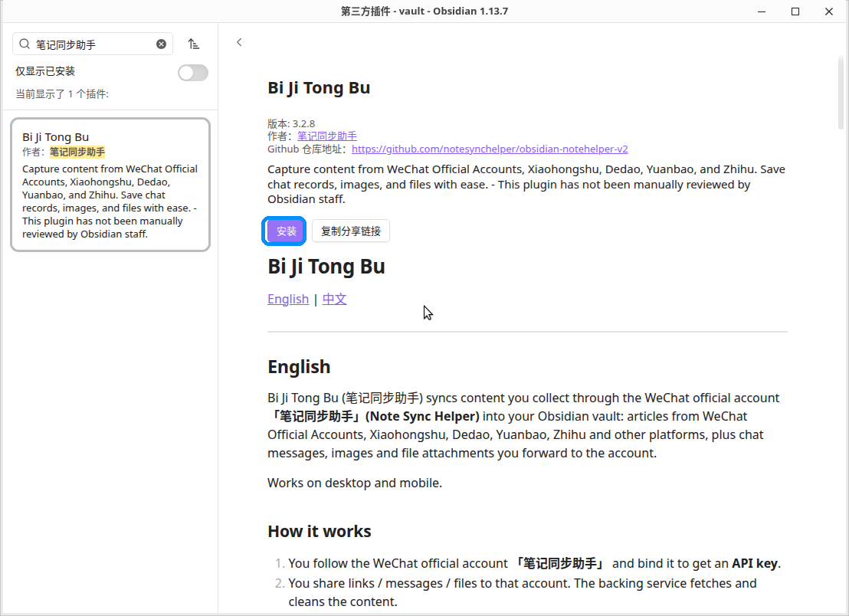The height and width of the screenshot is (616, 849).
Task: Clear the plugin search field
Action: click(x=162, y=44)
